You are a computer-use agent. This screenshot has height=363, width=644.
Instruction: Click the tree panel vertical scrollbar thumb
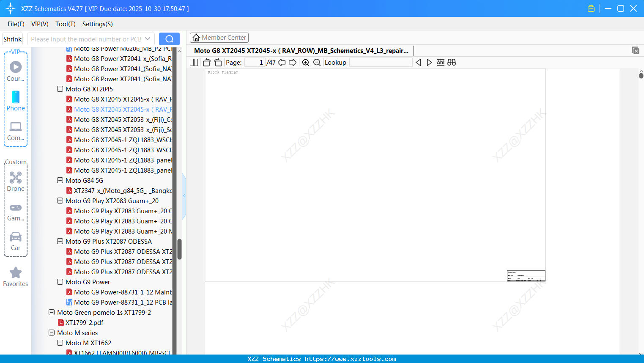tap(179, 249)
